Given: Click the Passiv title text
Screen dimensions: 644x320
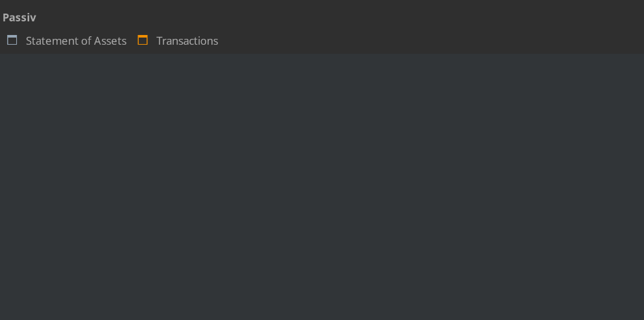Looking at the screenshot, I should [x=19, y=17].
